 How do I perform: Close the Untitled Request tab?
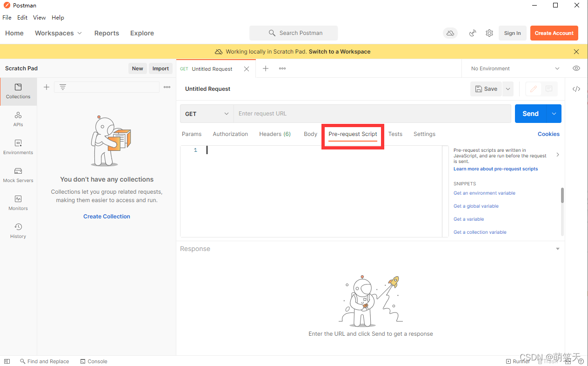pos(247,68)
